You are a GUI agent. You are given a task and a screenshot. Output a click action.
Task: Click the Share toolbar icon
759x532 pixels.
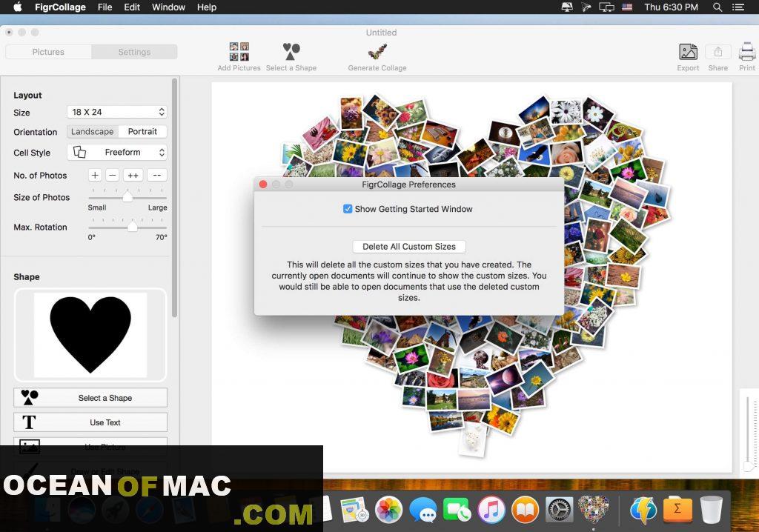tap(717, 51)
